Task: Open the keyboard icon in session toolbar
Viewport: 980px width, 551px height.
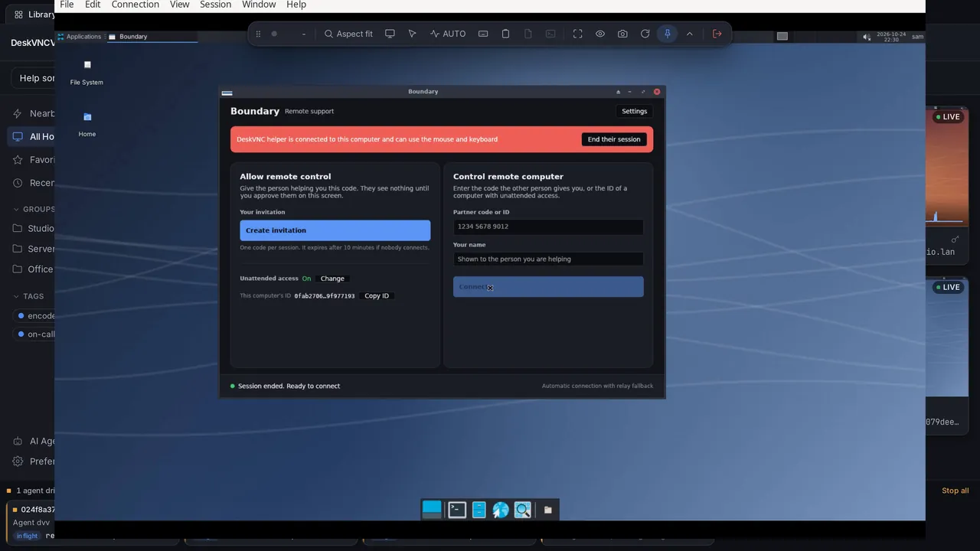Action: pyautogui.click(x=483, y=34)
